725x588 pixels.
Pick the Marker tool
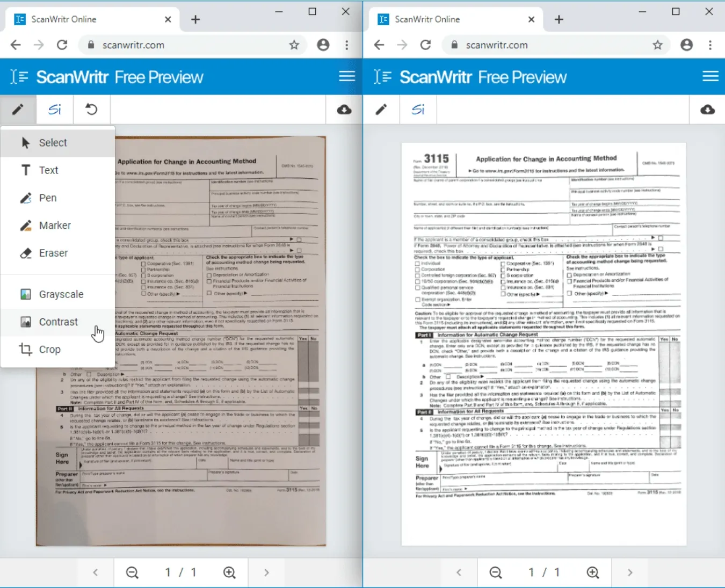(54, 225)
